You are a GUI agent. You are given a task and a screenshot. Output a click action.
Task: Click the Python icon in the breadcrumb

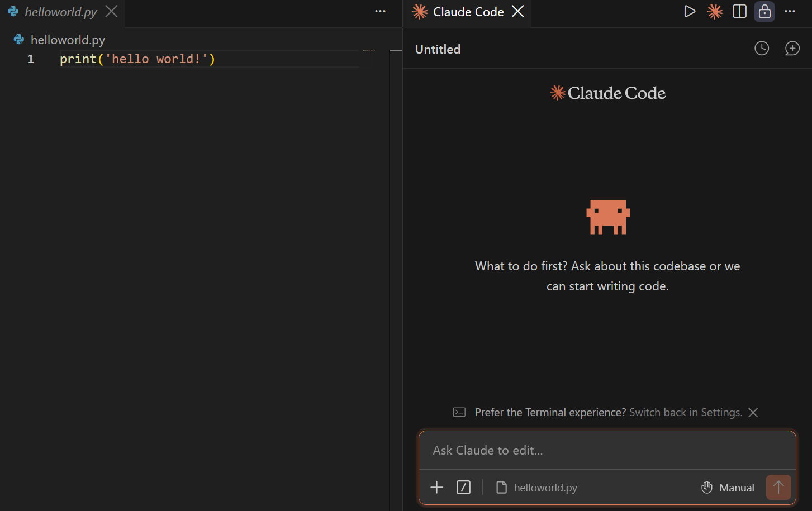coord(19,40)
